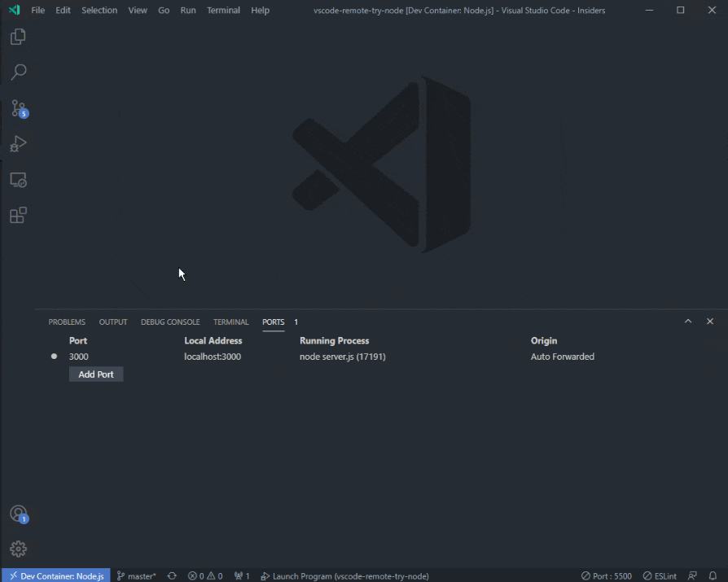Open the Run and Debug view

pos(18,144)
